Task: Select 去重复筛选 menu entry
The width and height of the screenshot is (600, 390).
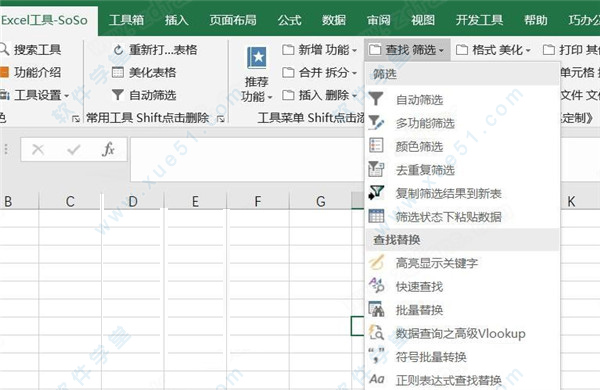Action: coord(425,170)
